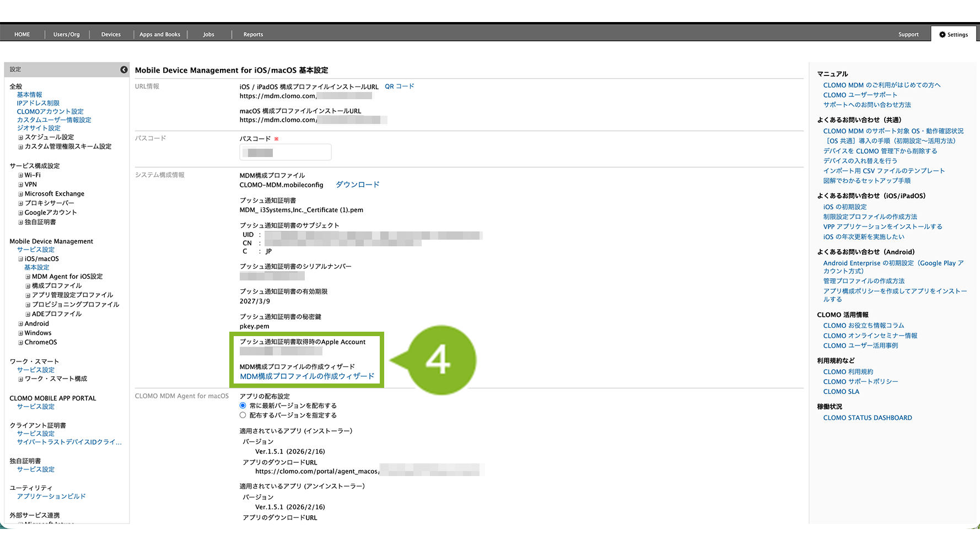Expand プロビジョニングプロファイル node
980x551 pixels.
(28, 305)
